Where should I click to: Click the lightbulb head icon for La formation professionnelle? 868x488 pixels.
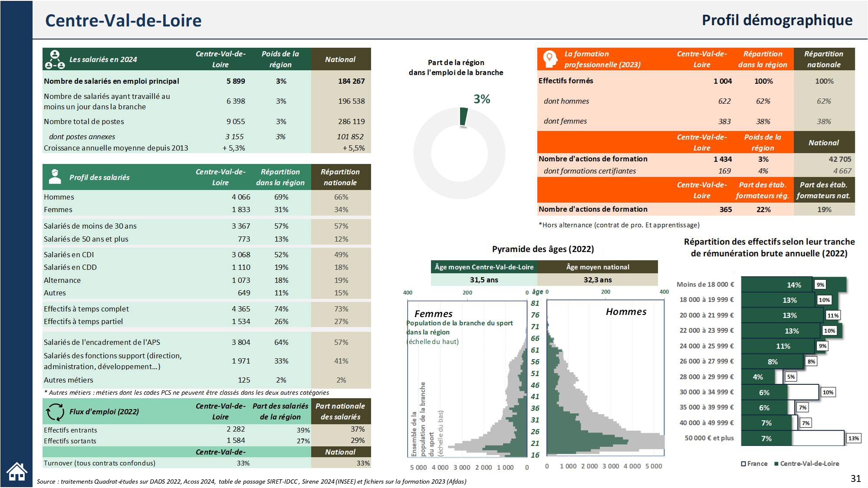(x=550, y=59)
